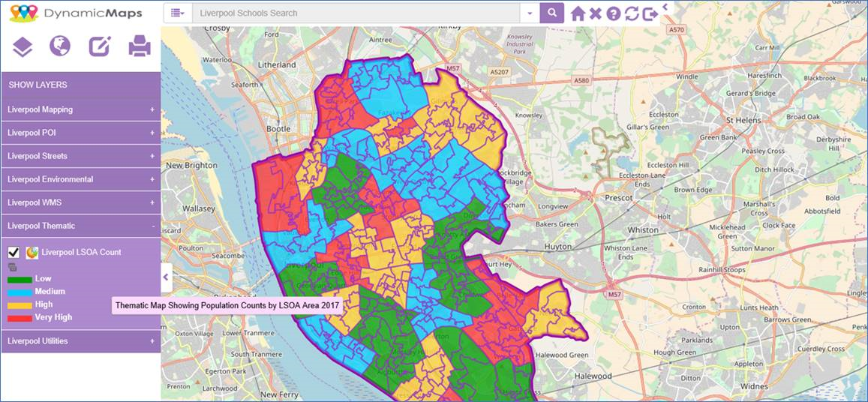The image size is (868, 402).
Task: Click the Whiston label on map
Action: click(x=643, y=229)
